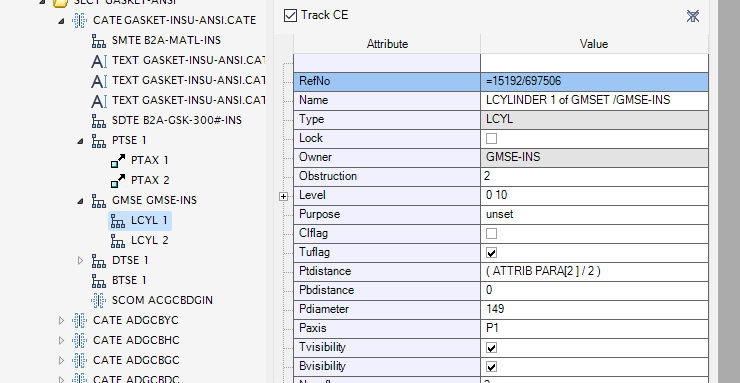Click the SDTE B2A-GSK-300#-INS icon
This screenshot has width=740, height=383.
[x=98, y=120]
